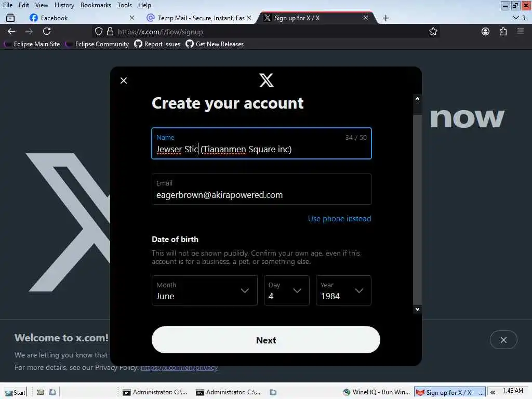Click the taskbar clock
The height and width of the screenshot is (399, 532).
pyautogui.click(x=513, y=391)
